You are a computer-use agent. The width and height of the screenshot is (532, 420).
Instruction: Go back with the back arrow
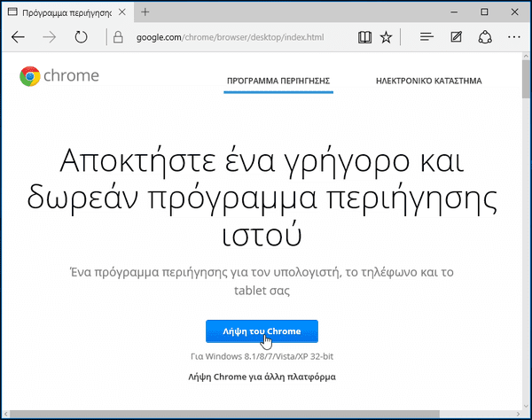(x=18, y=37)
